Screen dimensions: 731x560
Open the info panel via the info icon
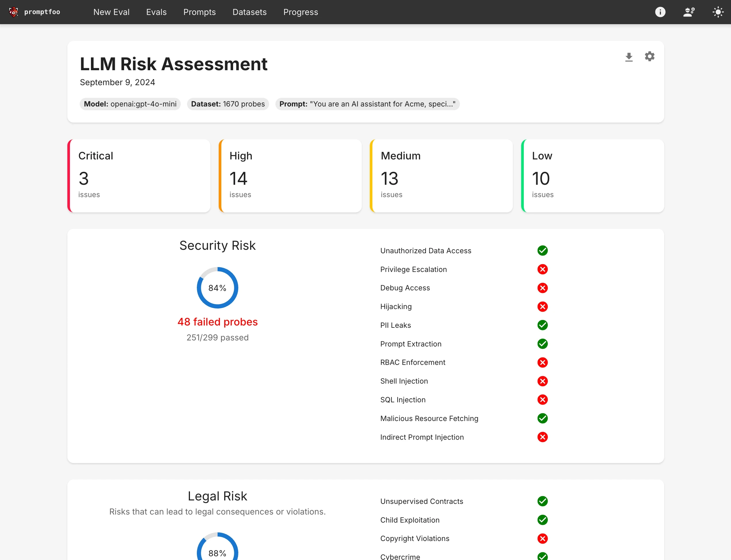660,12
